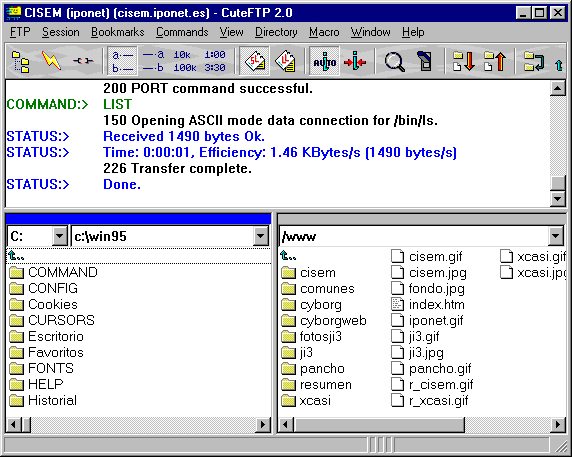This screenshot has width=572, height=457.
Task: Click the magnifying glass find icon
Action: tap(394, 61)
